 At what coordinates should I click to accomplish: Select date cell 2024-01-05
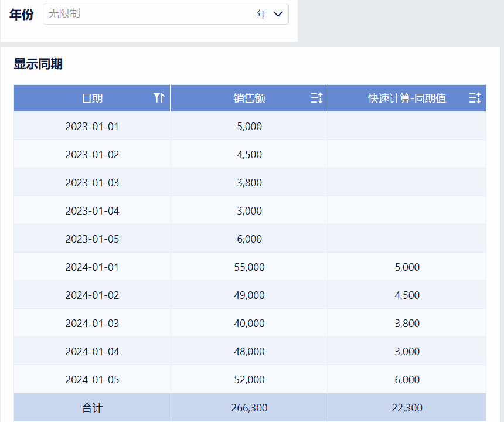click(x=92, y=380)
